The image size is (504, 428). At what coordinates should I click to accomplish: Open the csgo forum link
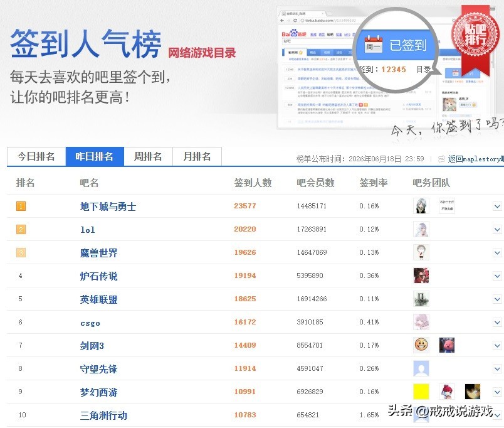[x=90, y=323]
